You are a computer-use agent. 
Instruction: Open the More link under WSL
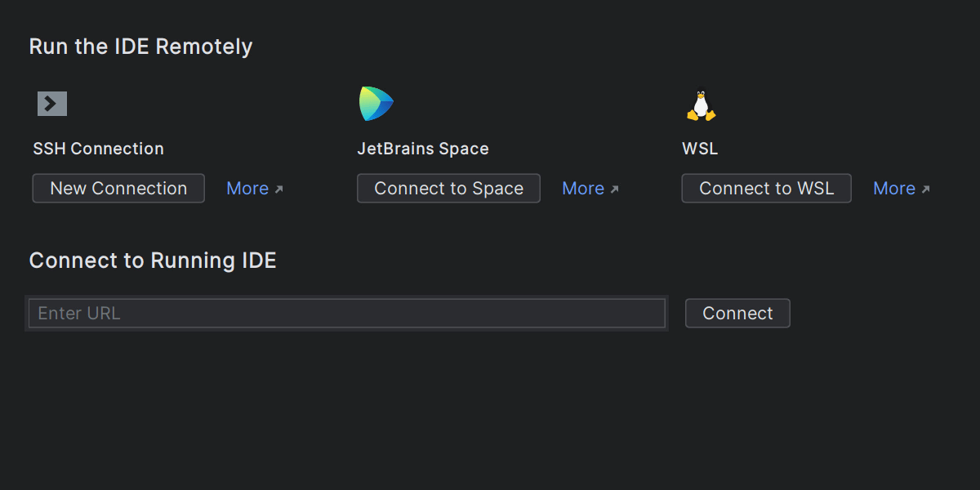pos(894,189)
